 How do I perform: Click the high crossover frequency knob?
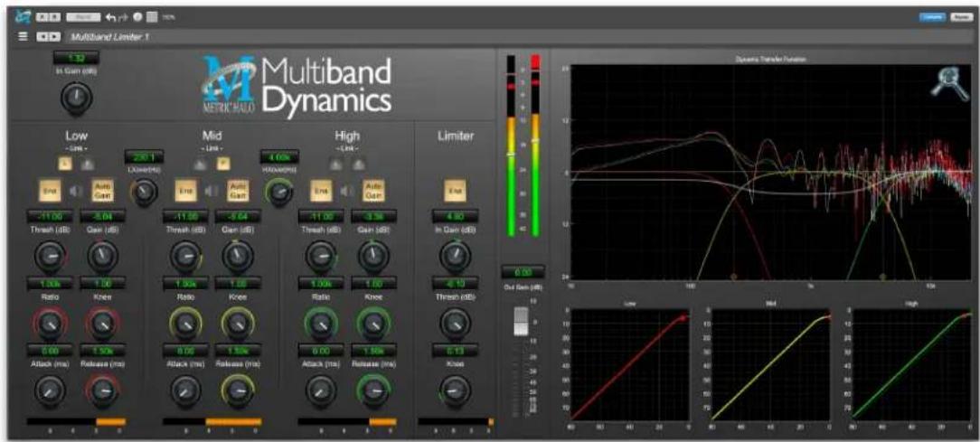pos(280,192)
